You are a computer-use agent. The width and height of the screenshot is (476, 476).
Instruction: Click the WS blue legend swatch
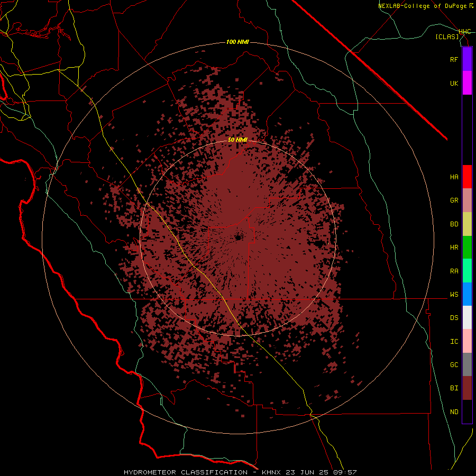pos(467,294)
